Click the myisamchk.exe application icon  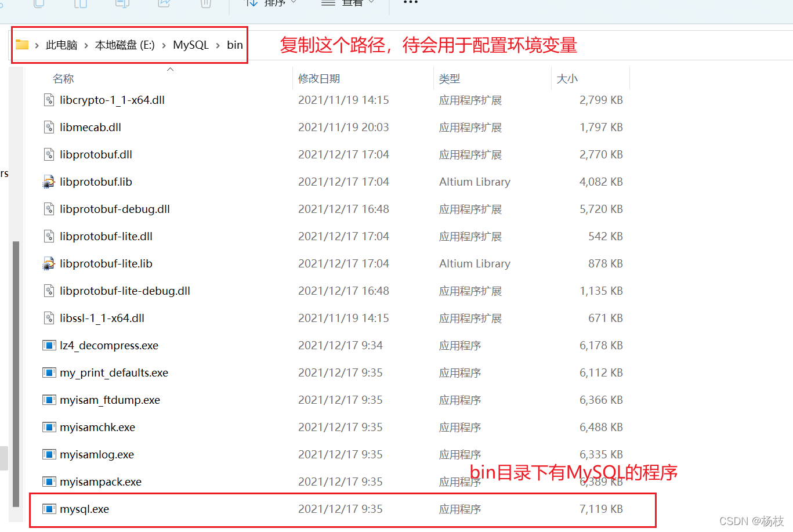[x=49, y=428]
